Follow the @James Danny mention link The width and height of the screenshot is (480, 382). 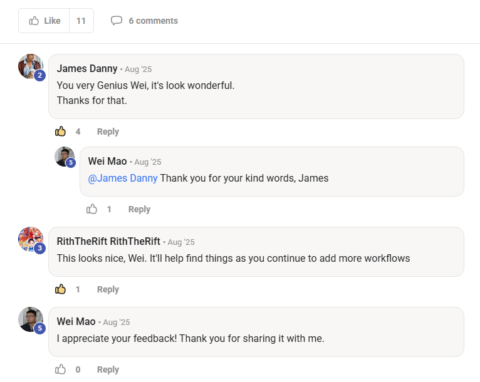click(122, 178)
